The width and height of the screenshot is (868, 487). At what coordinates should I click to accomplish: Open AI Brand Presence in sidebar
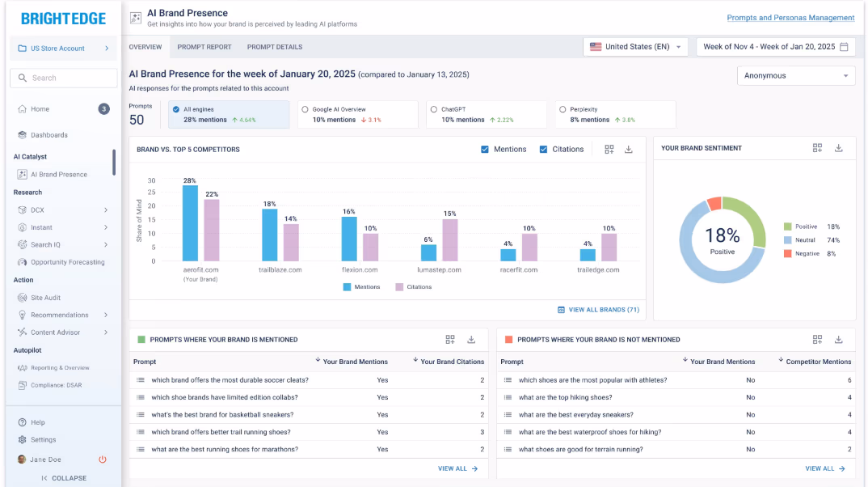pyautogui.click(x=59, y=175)
